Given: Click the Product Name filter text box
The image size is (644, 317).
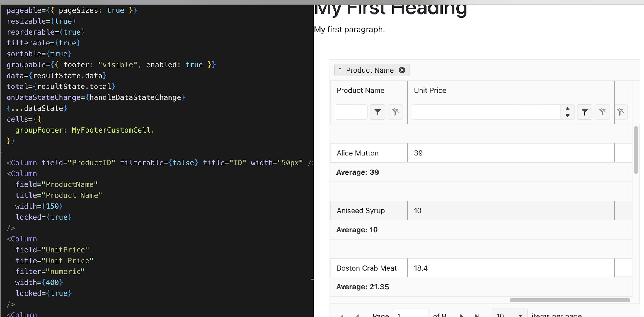Looking at the screenshot, I should (351, 112).
